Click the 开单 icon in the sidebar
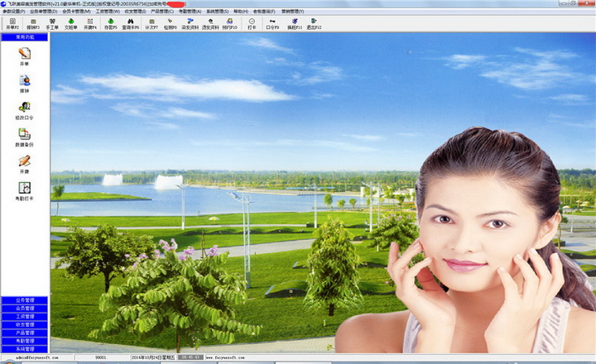This screenshot has width=596, height=364. 25,55
